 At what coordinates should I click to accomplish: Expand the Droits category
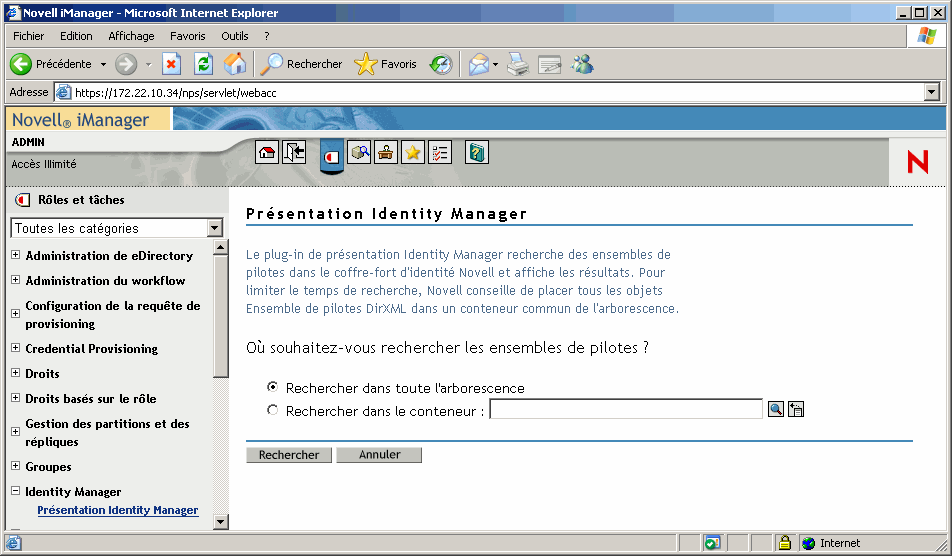pyautogui.click(x=16, y=373)
